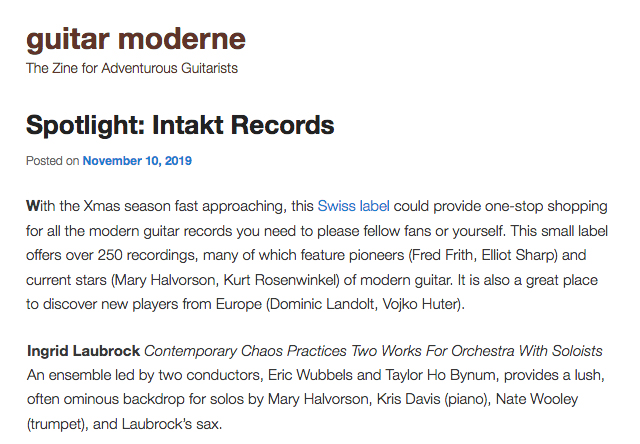
Task: Click the bold name Ingrid Laubrock
Action: pyautogui.click(x=83, y=351)
